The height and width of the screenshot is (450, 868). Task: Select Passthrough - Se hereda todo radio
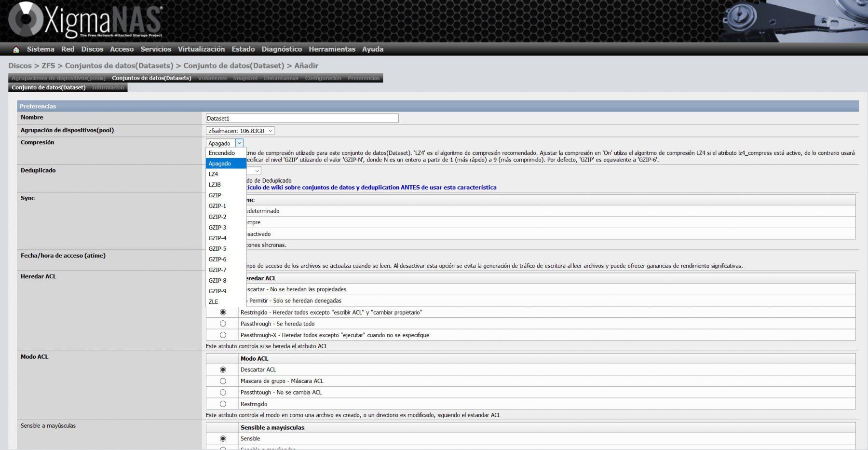[223, 324]
